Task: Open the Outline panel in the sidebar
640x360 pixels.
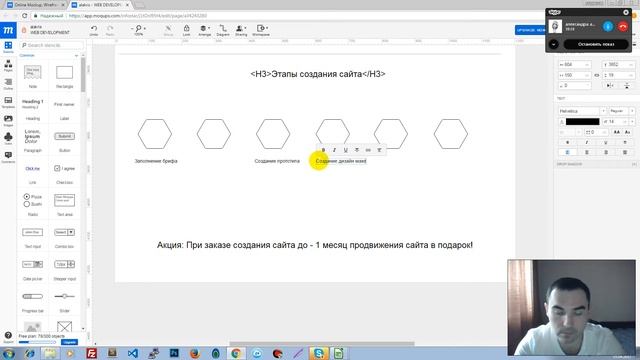Action: tap(8, 84)
